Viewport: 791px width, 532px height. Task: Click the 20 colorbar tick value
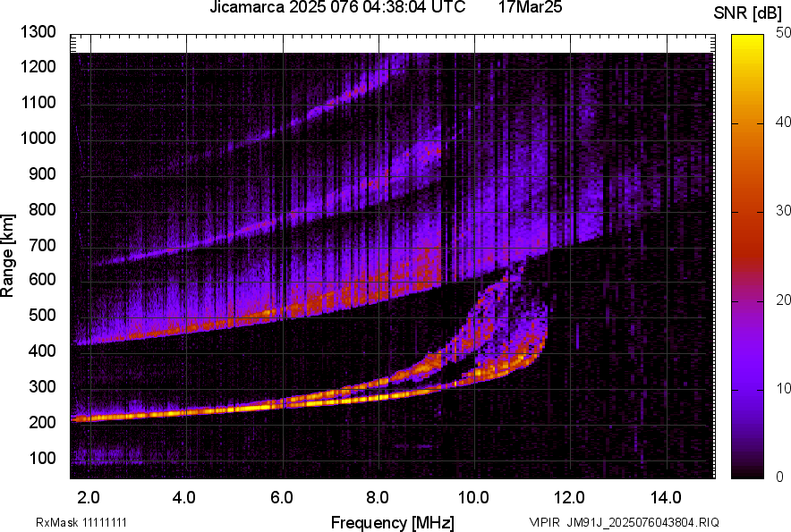pos(784,300)
